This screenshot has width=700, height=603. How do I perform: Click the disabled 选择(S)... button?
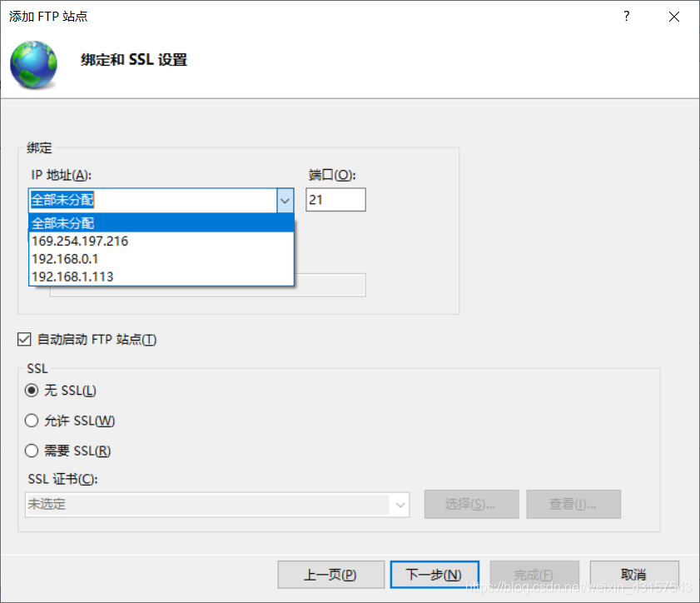click(471, 504)
